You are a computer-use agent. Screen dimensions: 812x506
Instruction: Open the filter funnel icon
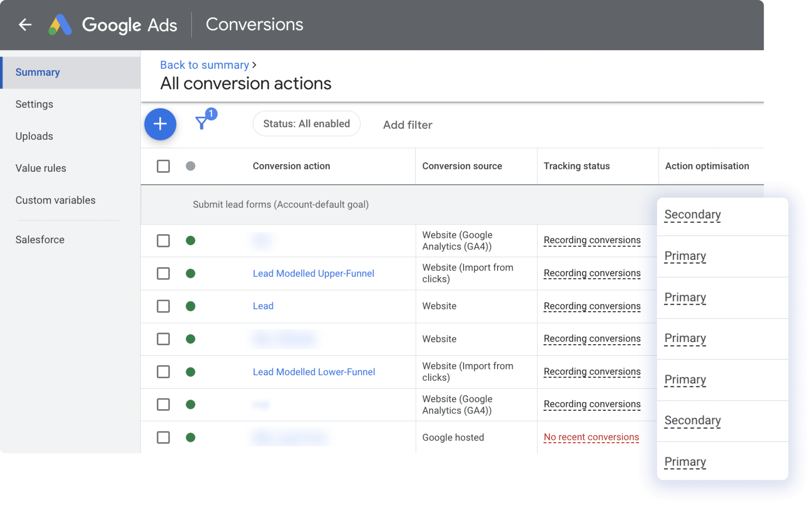point(202,123)
